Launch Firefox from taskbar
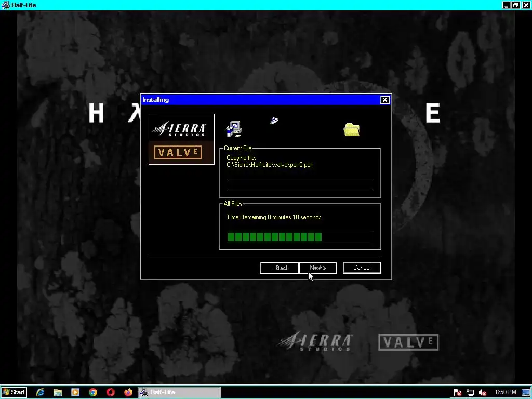Image resolution: width=532 pixels, height=399 pixels. pyautogui.click(x=128, y=392)
